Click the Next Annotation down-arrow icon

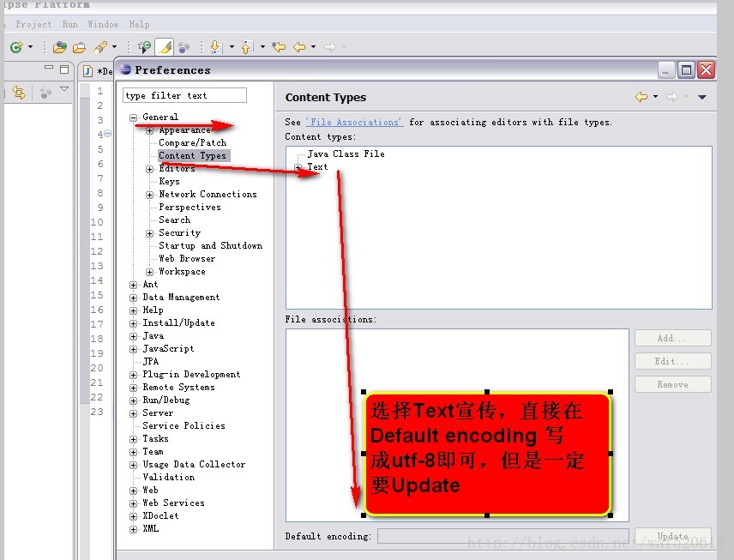point(216,47)
